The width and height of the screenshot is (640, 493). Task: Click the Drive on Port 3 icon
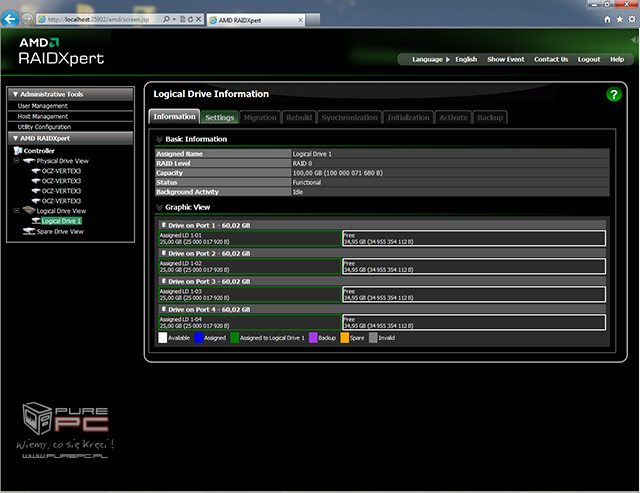[x=164, y=281]
